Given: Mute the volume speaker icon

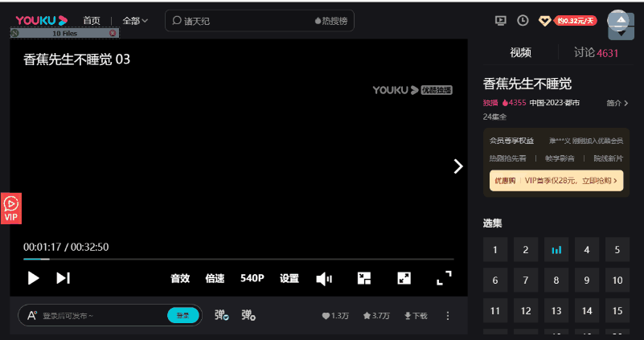Looking at the screenshot, I should 324,279.
